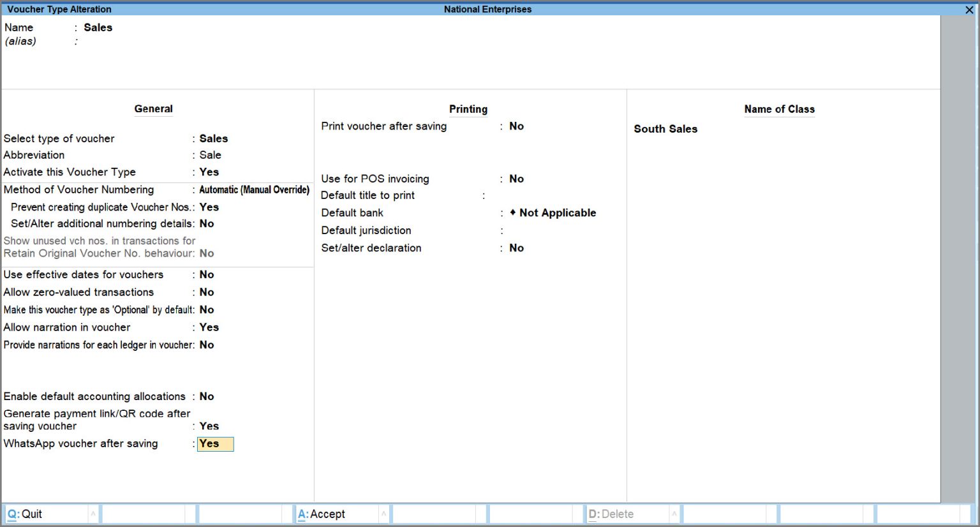The image size is (980, 527).
Task: Enable Allow zero-valued transactions
Action: pos(206,292)
